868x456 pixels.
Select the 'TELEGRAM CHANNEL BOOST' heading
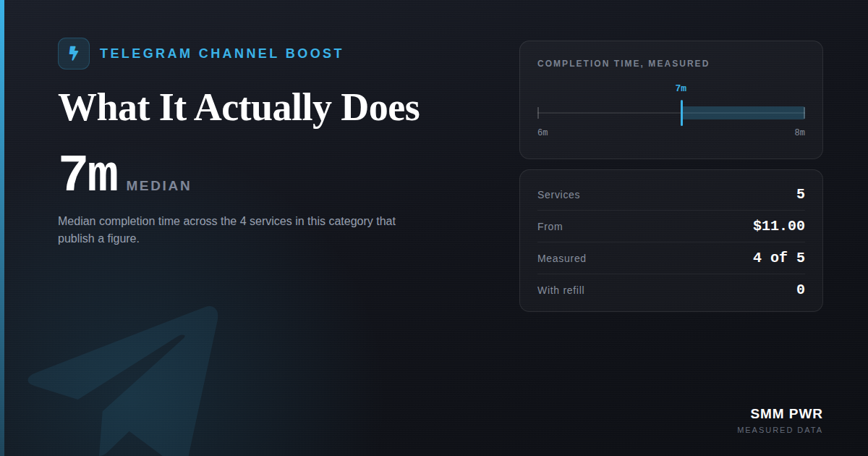point(221,54)
